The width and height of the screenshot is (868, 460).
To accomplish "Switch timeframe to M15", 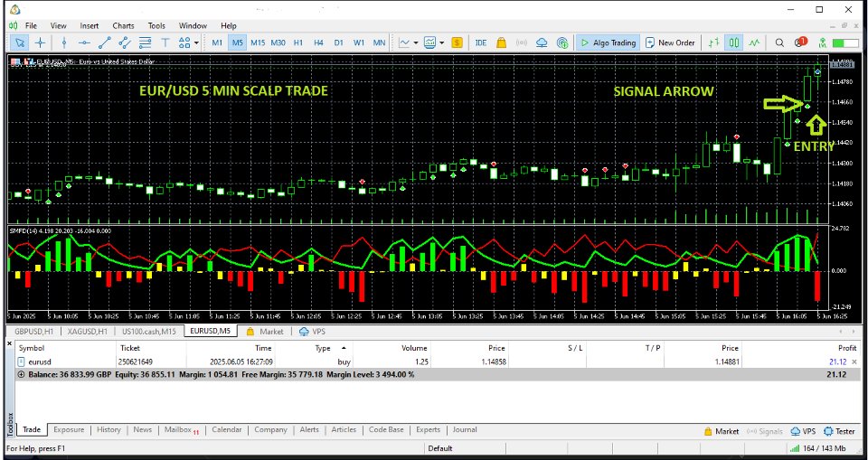I will pos(258,42).
